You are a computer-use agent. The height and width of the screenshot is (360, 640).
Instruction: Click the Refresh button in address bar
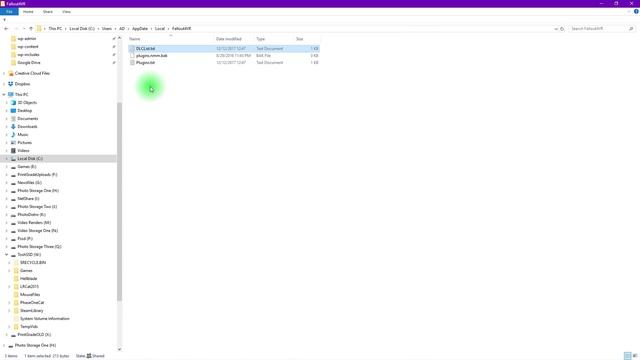pyautogui.click(x=562, y=29)
